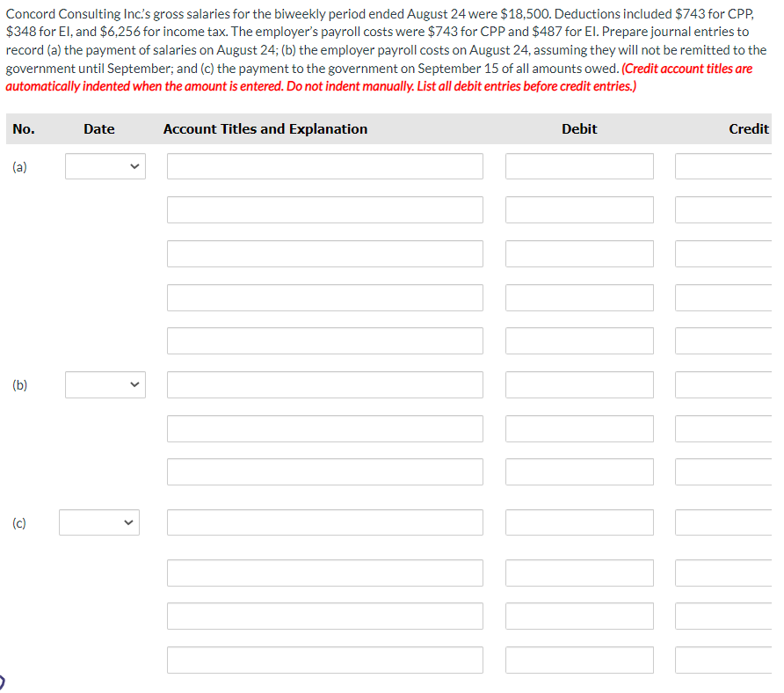Viewport: 784px width, 693px height.
Task: Click the second account title field of entry (a)
Action: [x=325, y=209]
